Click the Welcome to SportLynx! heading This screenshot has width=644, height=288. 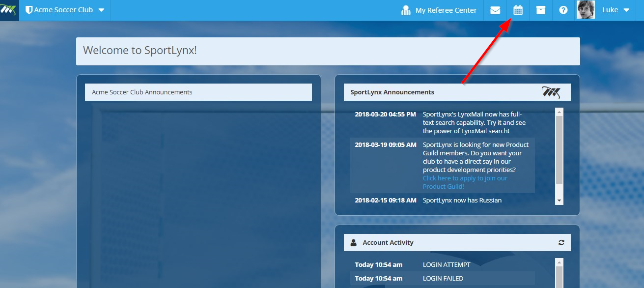[140, 50]
